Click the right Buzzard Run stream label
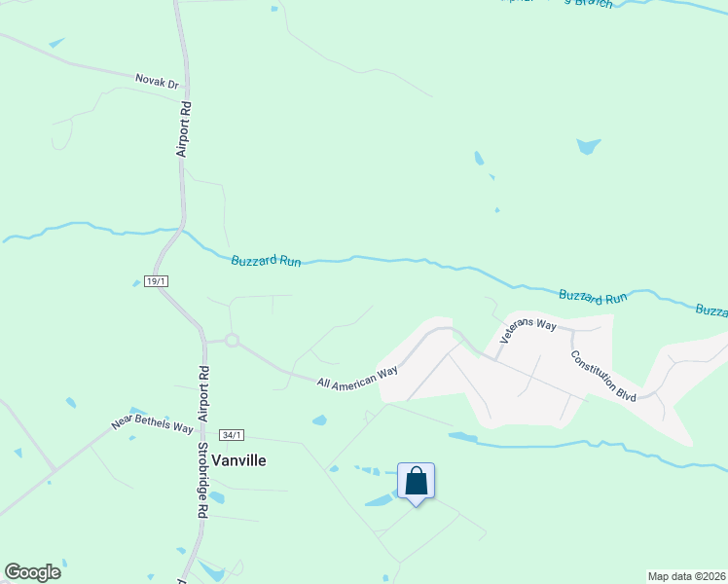Screen dimensions: 728x584 (x=593, y=297)
